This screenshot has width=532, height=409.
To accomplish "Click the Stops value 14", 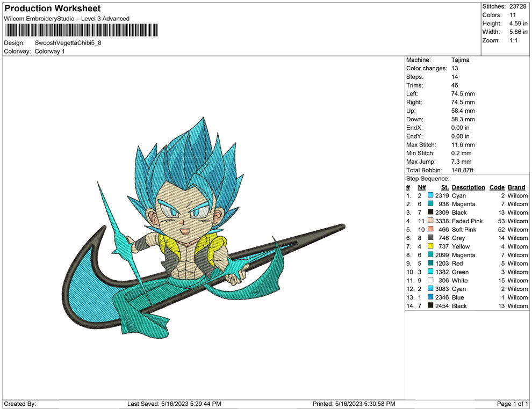I will [454, 77].
